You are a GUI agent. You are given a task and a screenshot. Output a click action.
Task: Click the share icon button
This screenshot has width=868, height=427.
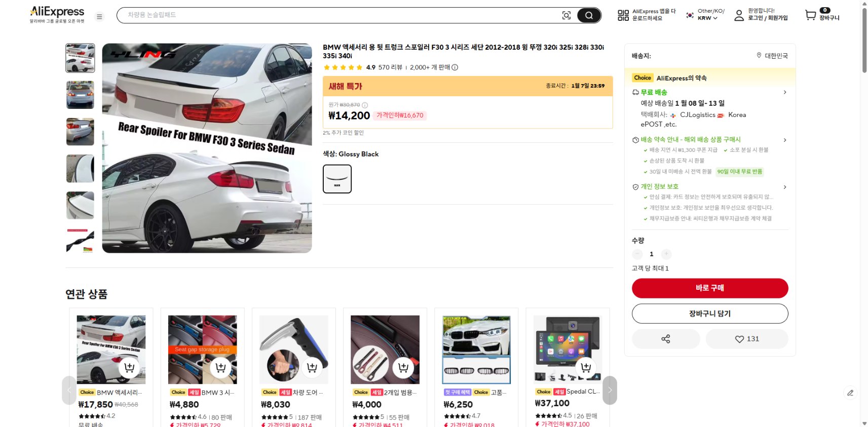click(666, 339)
